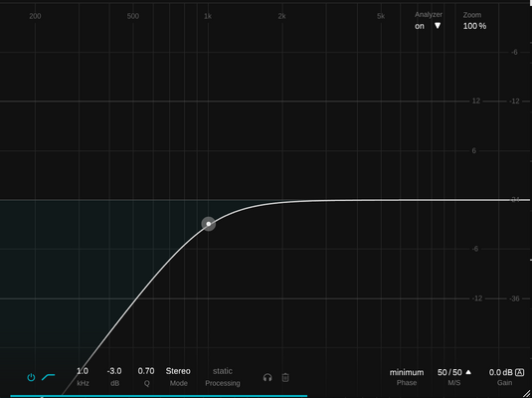Select the EQ band node at 1k

tap(208, 224)
